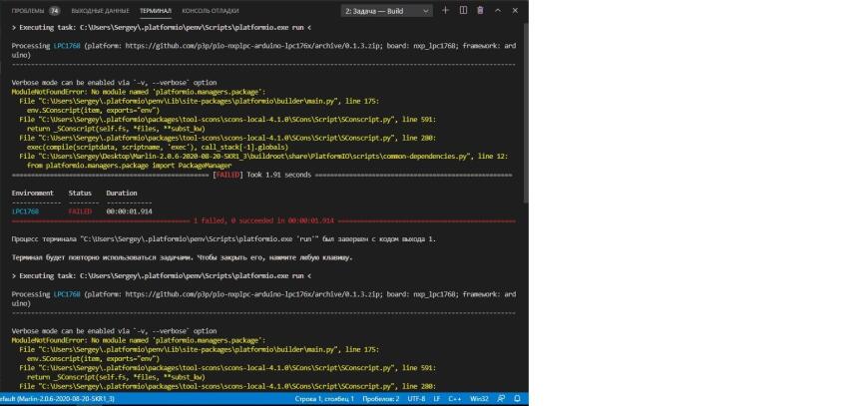Viewport: 868px width, 406px height.
Task: Open the first builder\main.py line 175 path
Action: (x=199, y=101)
